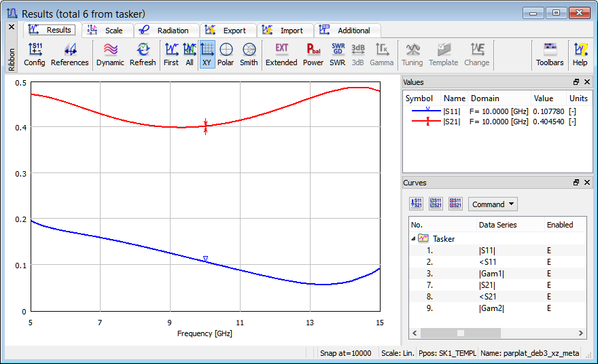Close the Curves panel
The image size is (598, 364).
(587, 183)
